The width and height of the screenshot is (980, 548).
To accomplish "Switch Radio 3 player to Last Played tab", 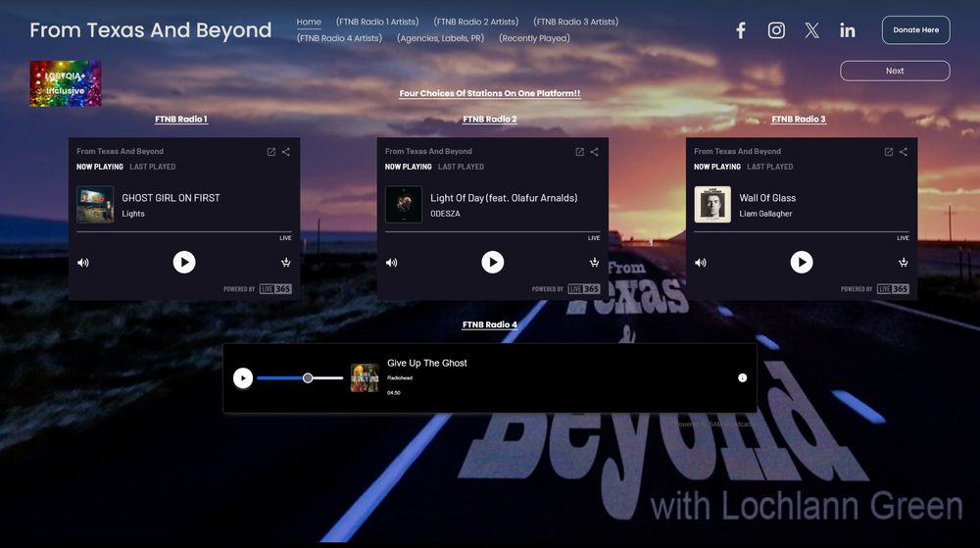I will (770, 167).
